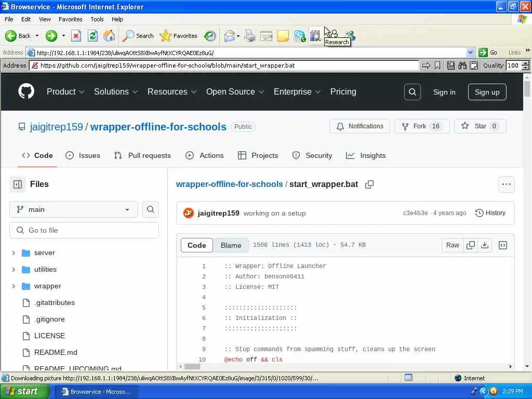The image size is (532, 399).
Task: Open Product dropdown in GitHub header
Action: point(65,91)
